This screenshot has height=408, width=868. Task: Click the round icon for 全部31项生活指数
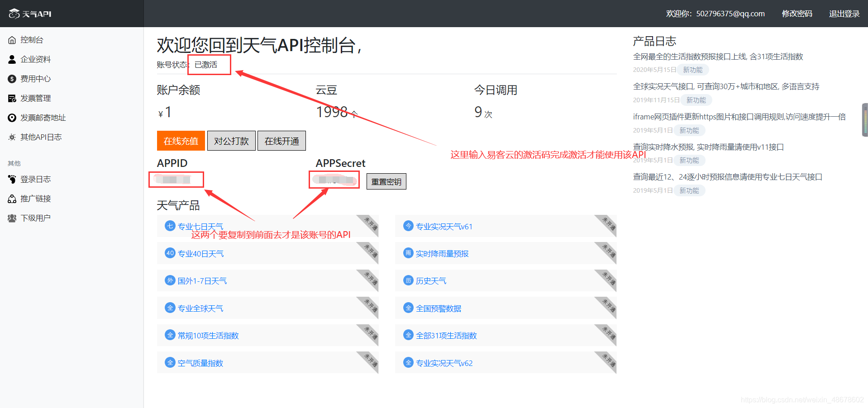pos(409,335)
